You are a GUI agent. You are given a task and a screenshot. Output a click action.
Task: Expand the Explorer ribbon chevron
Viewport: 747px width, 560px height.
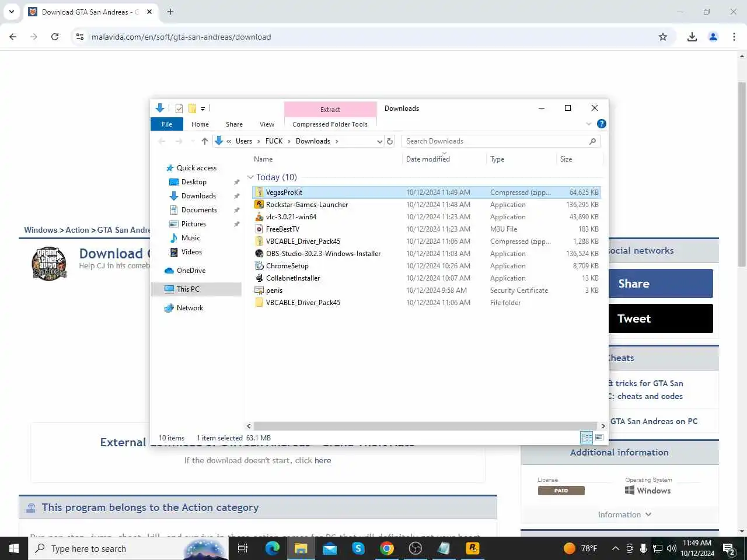[x=588, y=124]
